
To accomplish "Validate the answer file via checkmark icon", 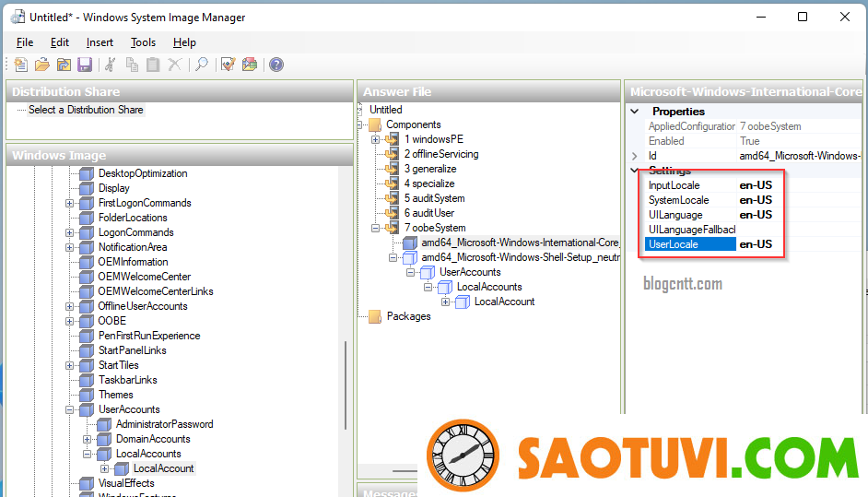I will (x=228, y=65).
